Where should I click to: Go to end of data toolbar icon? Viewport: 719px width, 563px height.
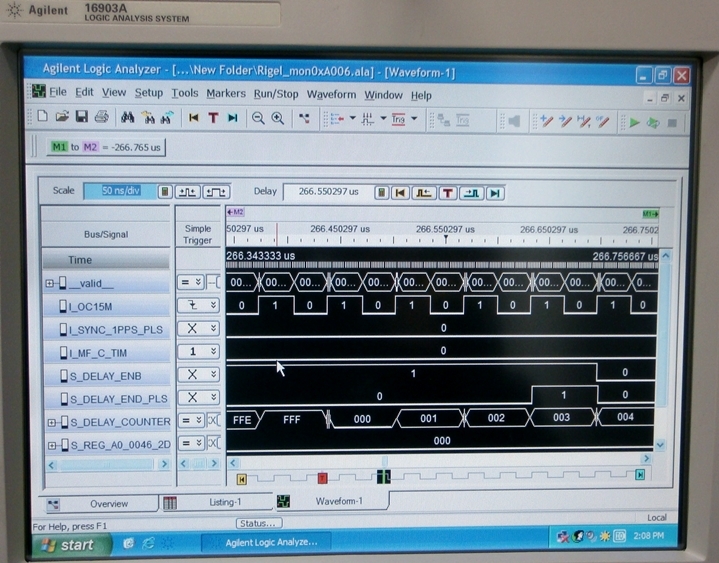[x=233, y=118]
